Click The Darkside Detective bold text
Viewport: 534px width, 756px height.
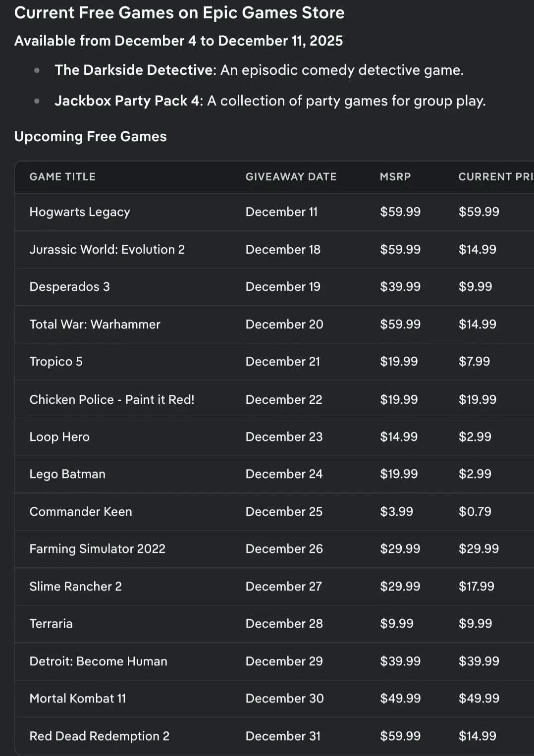(x=135, y=70)
